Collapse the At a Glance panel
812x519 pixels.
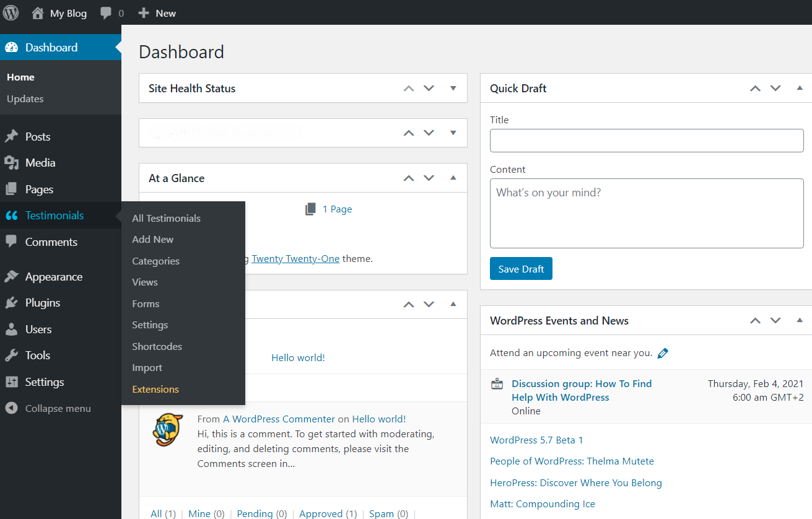[453, 178]
